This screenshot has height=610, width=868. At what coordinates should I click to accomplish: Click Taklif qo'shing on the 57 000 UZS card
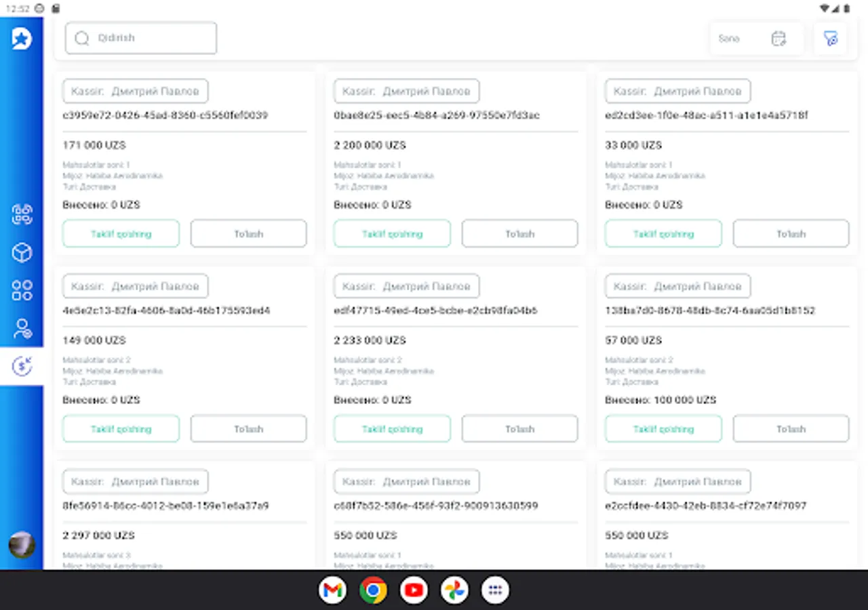click(x=663, y=429)
